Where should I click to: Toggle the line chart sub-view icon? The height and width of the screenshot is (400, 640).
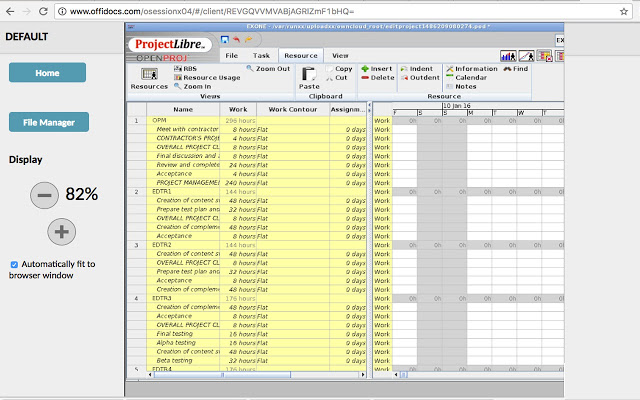click(x=526, y=56)
